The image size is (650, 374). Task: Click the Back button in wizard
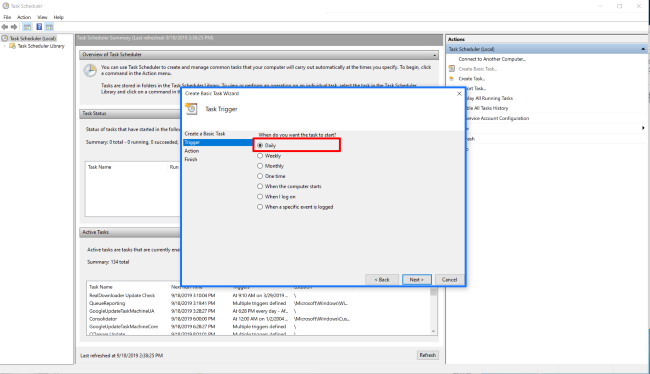coord(382,280)
